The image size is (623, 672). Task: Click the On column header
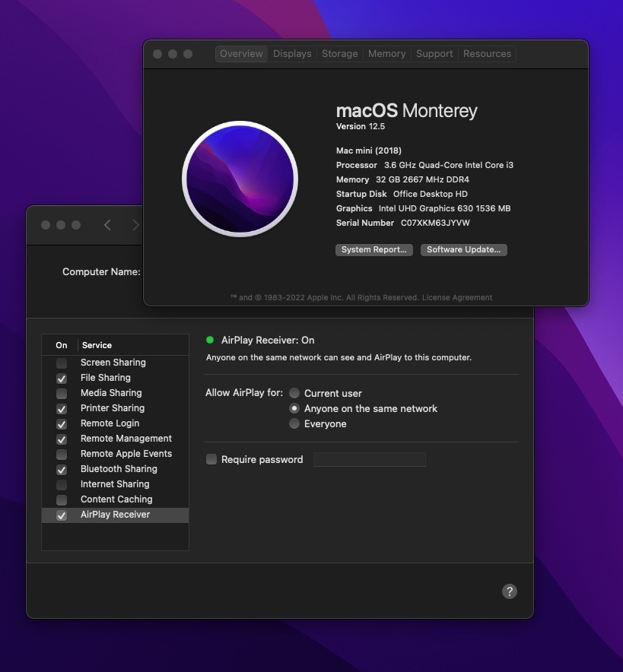click(x=62, y=345)
